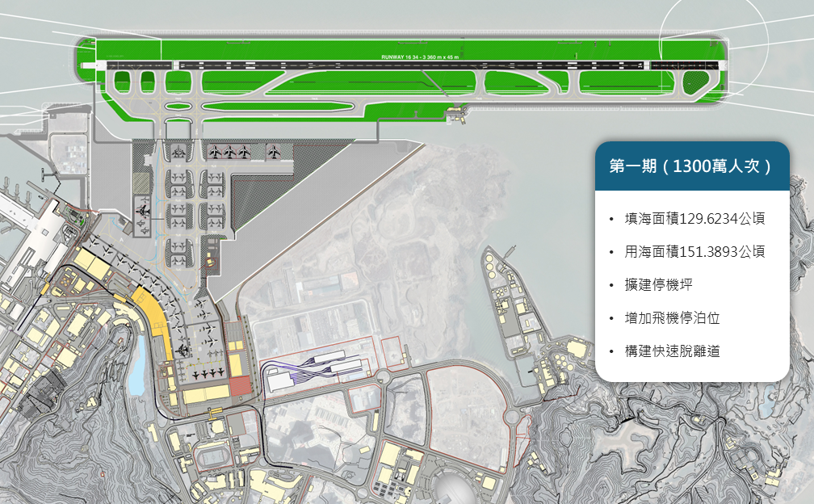Viewport: 814px width, 504px height.
Task: Select the 用海面積151.3893公頃 list item
Action: (x=695, y=251)
